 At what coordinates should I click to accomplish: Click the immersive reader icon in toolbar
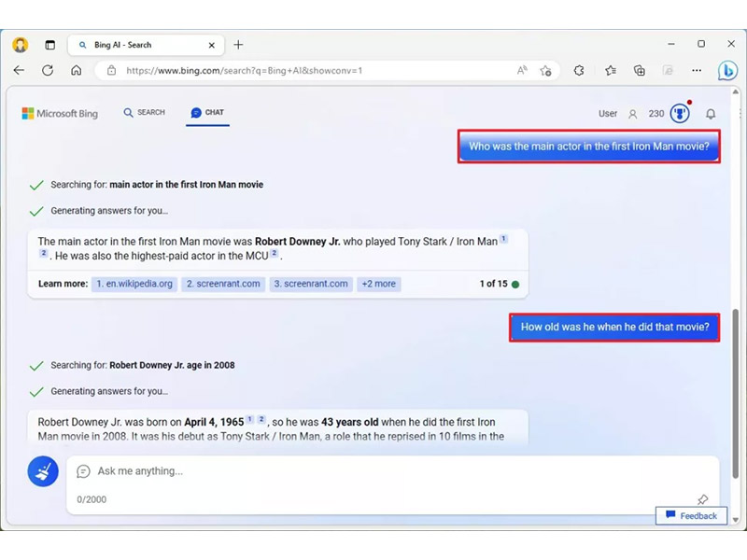click(x=668, y=71)
